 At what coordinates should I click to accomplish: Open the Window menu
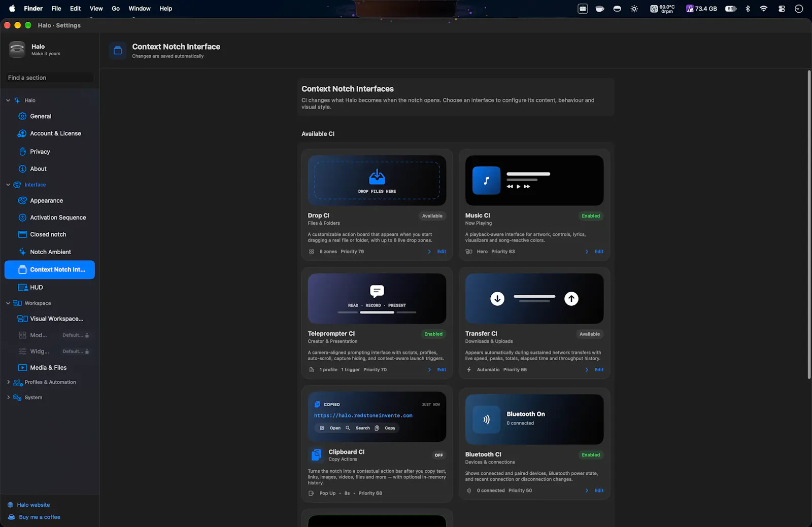[140, 9]
